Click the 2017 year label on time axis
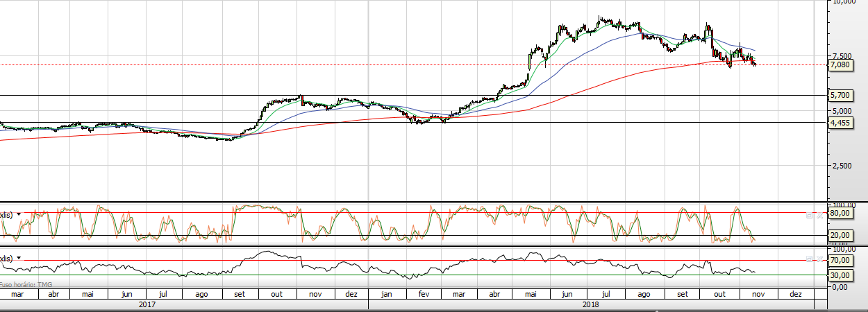Viewport: 868px width, 312px height. pos(147,304)
